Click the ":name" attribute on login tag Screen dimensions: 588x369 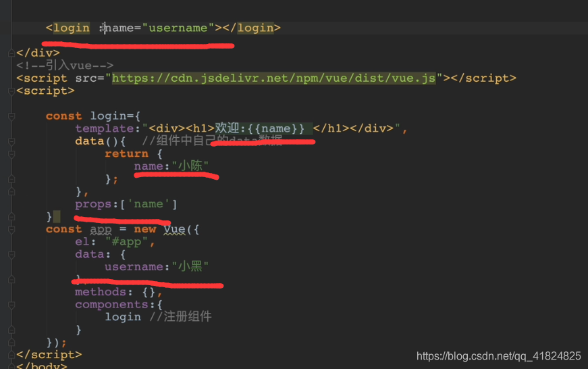[x=116, y=28]
